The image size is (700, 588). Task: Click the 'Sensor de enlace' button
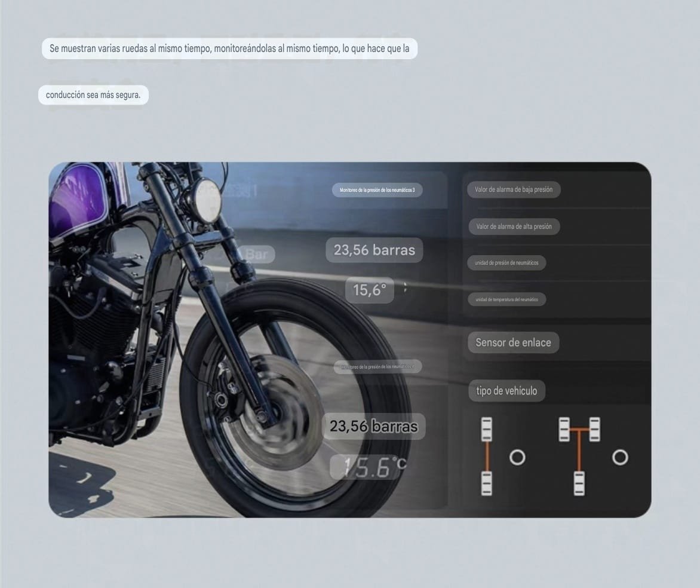click(x=513, y=342)
